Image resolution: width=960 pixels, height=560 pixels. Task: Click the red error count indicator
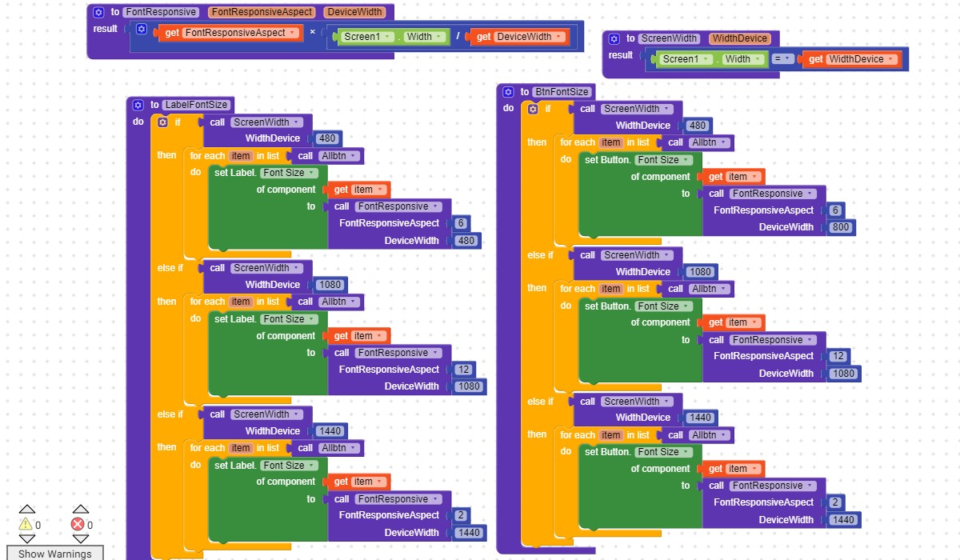78,524
